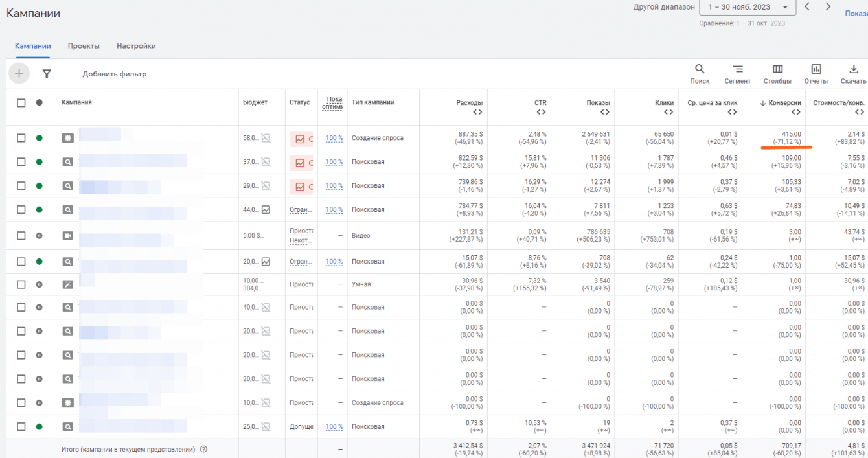Image resolution: width=868 pixels, height=458 pixels.
Task: Tick the select-all checkbox in the header
Action: (x=21, y=102)
